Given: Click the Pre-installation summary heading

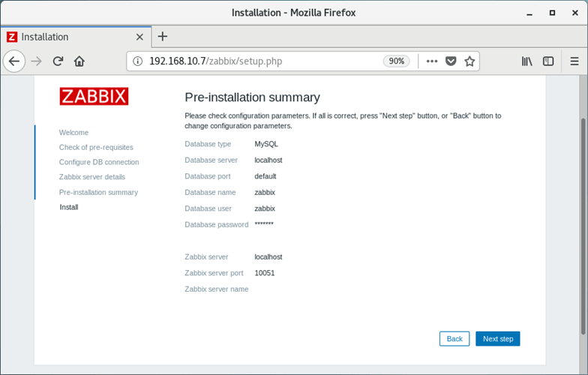Looking at the screenshot, I should 252,97.
